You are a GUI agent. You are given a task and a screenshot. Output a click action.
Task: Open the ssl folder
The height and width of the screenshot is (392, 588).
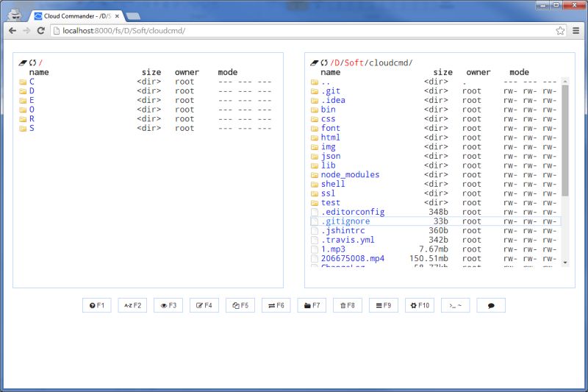click(x=328, y=193)
